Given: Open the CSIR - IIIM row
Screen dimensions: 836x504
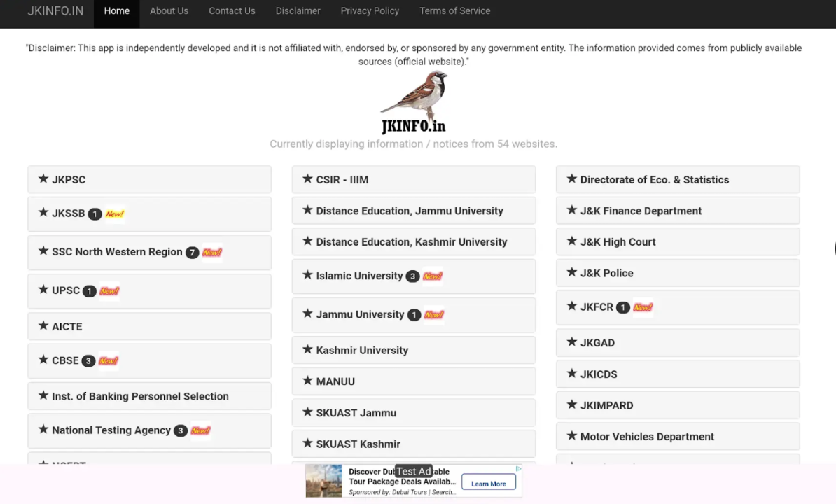Looking at the screenshot, I should coord(414,179).
